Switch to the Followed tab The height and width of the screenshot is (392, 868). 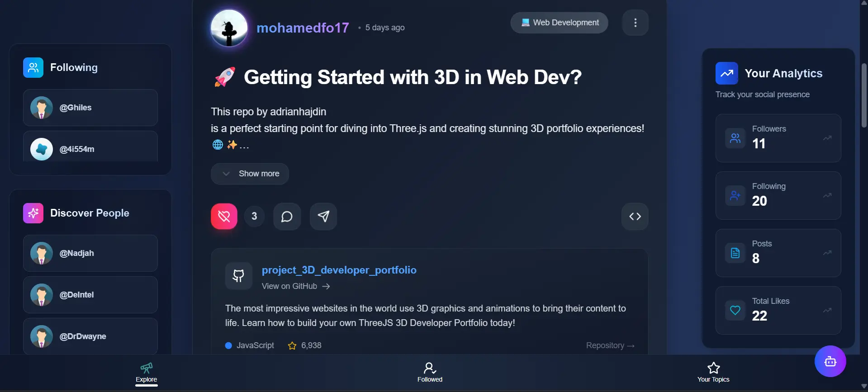pyautogui.click(x=430, y=373)
